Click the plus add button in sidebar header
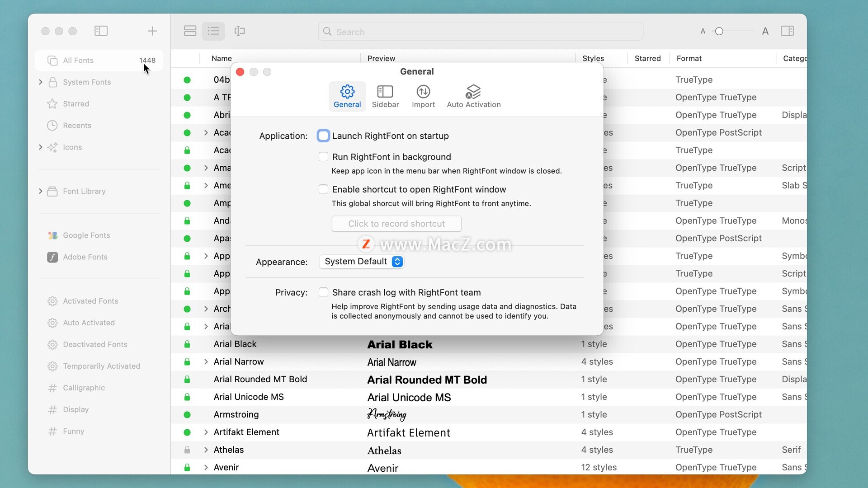Viewport: 868px width, 488px height. pyautogui.click(x=152, y=31)
